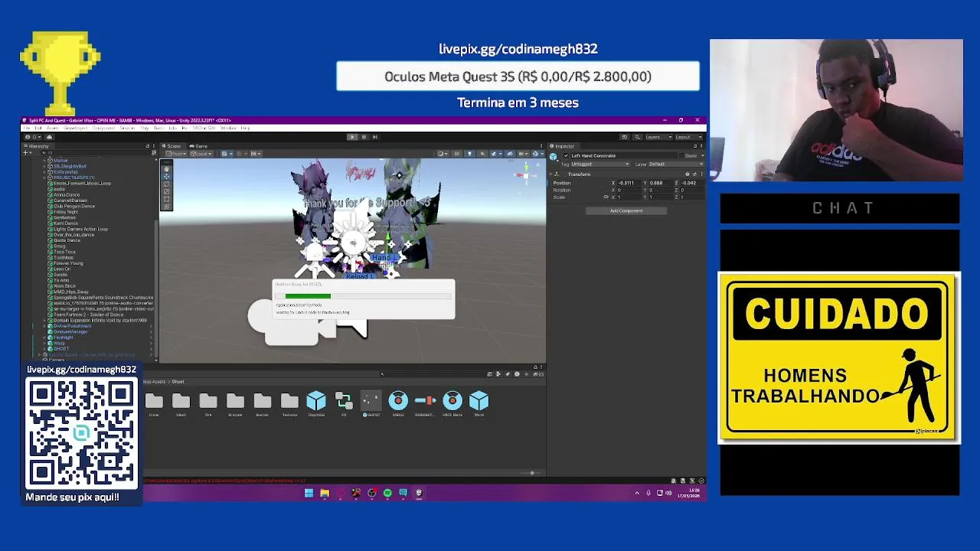Toggle 2D view in Scene toolbar
Image resolution: width=980 pixels, height=551 pixels.
(457, 153)
